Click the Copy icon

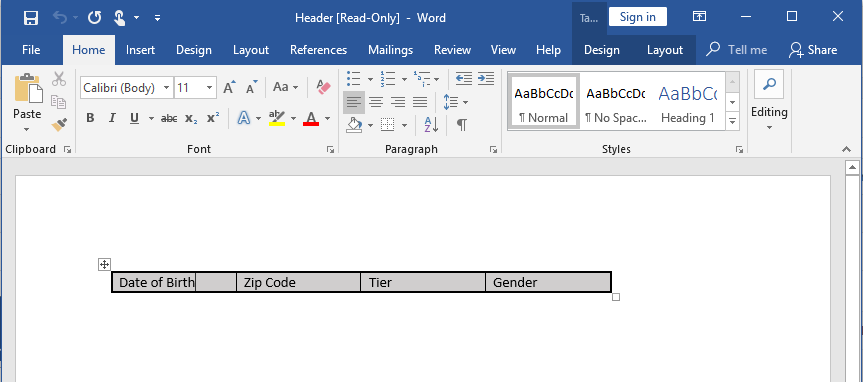point(58,102)
